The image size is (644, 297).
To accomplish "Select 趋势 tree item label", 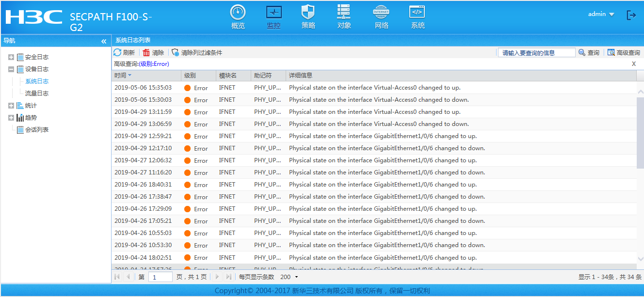I will pyautogui.click(x=31, y=118).
